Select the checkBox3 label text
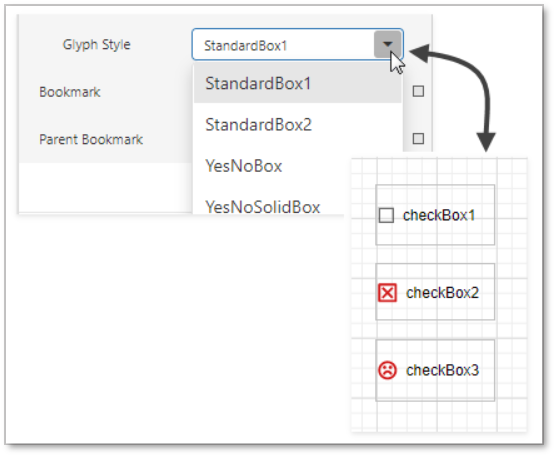Screen dimensions: 555x456 (442, 370)
